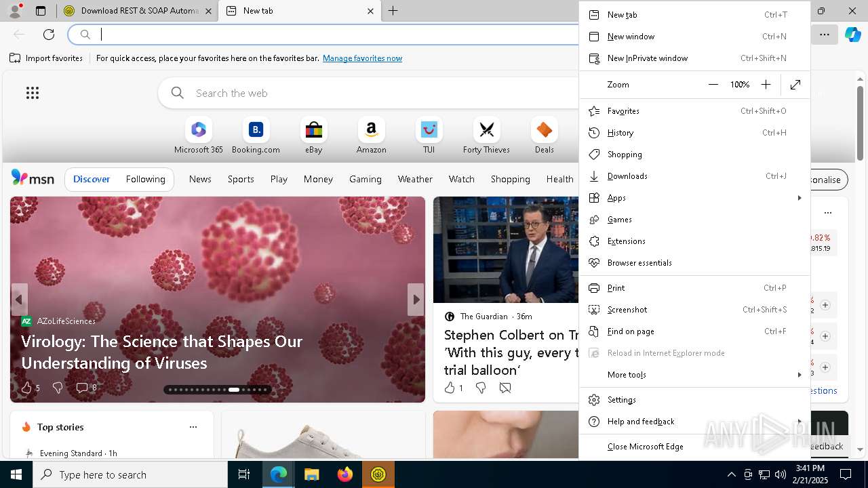
Task: Open the News category
Action: (200, 179)
